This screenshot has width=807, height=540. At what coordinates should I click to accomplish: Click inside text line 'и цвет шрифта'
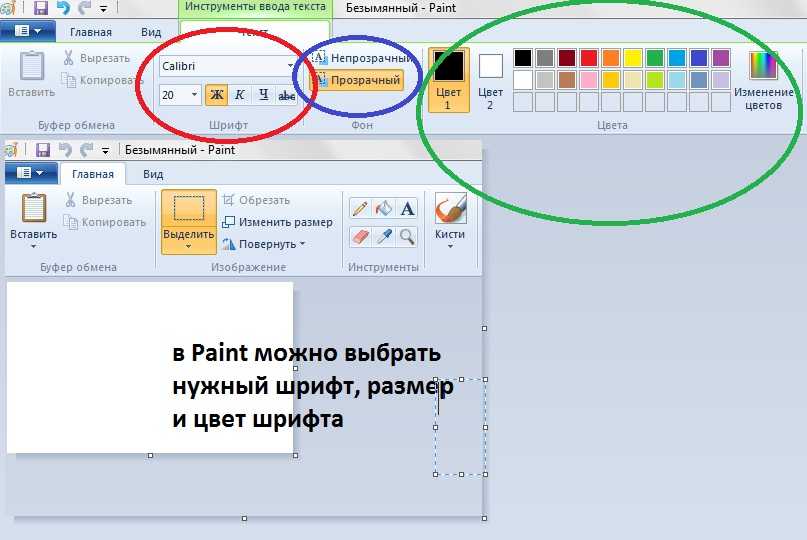tap(258, 419)
